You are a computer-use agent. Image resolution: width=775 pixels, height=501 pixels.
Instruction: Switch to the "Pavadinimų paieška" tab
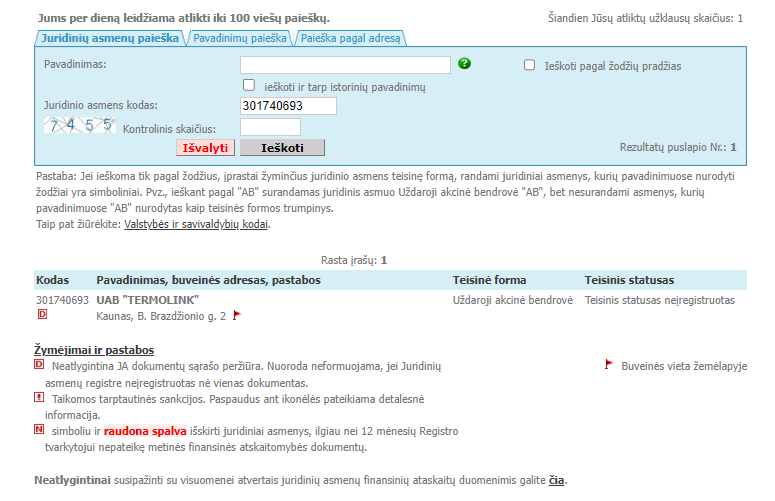tap(238, 38)
